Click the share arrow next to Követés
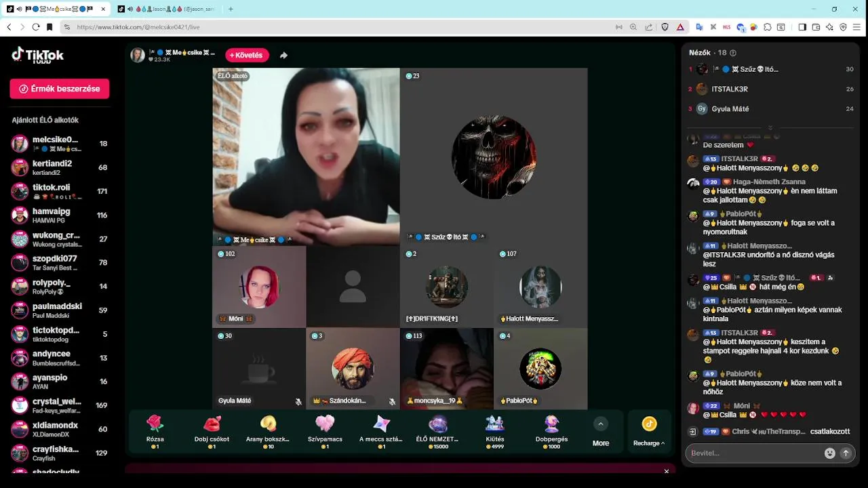 tap(283, 56)
